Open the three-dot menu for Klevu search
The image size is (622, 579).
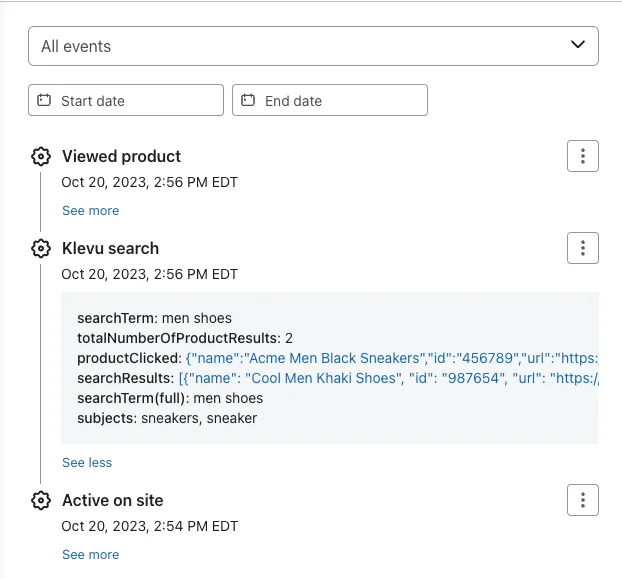pyautogui.click(x=583, y=248)
